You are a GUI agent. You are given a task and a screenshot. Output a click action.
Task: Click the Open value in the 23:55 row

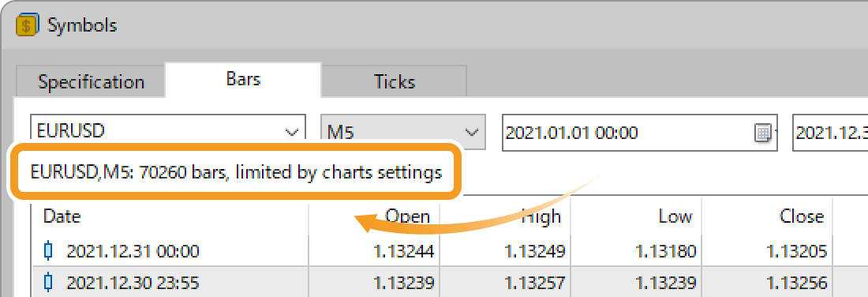coord(403,284)
